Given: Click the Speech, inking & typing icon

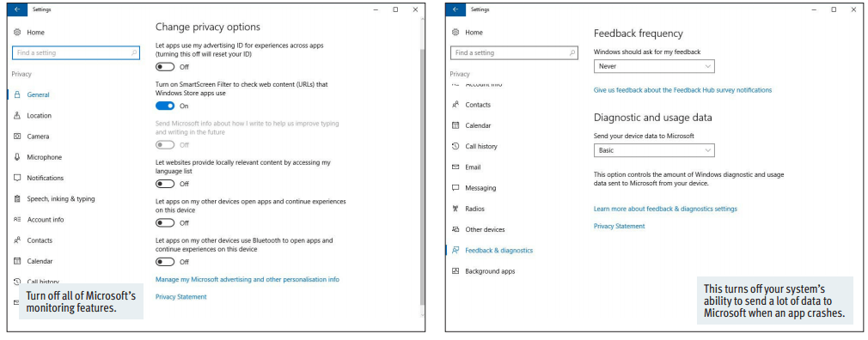Looking at the screenshot, I should click(x=17, y=198).
